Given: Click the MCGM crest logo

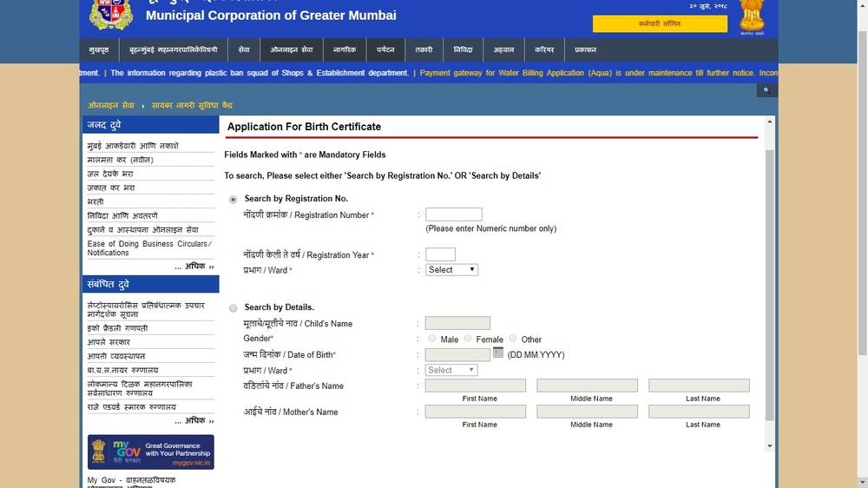Looking at the screenshot, I should click(111, 14).
